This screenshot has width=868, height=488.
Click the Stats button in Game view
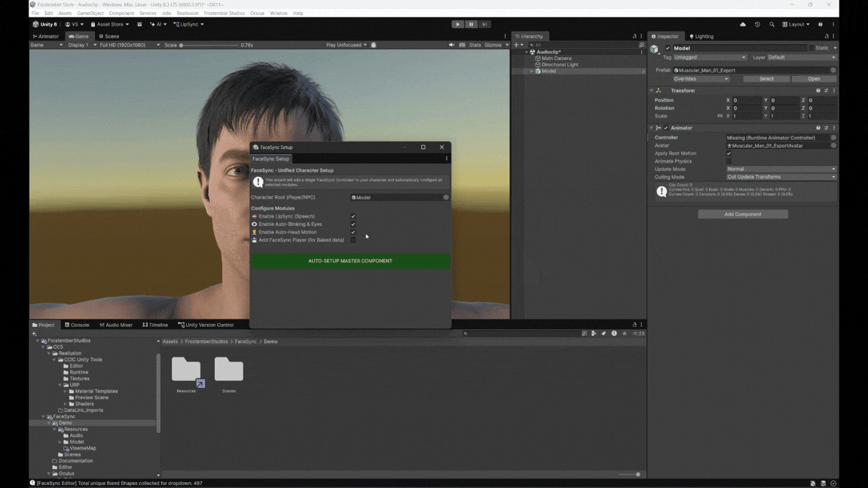coord(475,45)
